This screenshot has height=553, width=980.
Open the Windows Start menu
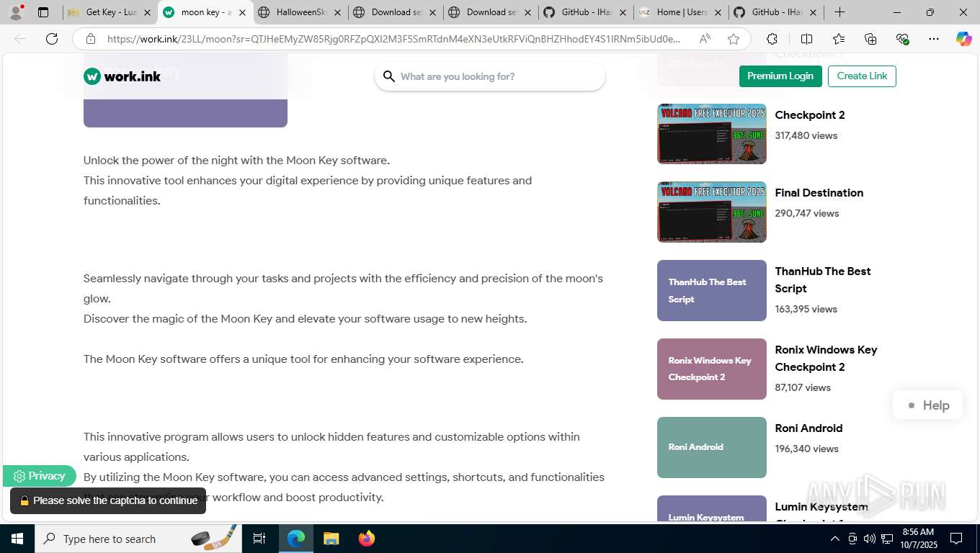tap(17, 539)
